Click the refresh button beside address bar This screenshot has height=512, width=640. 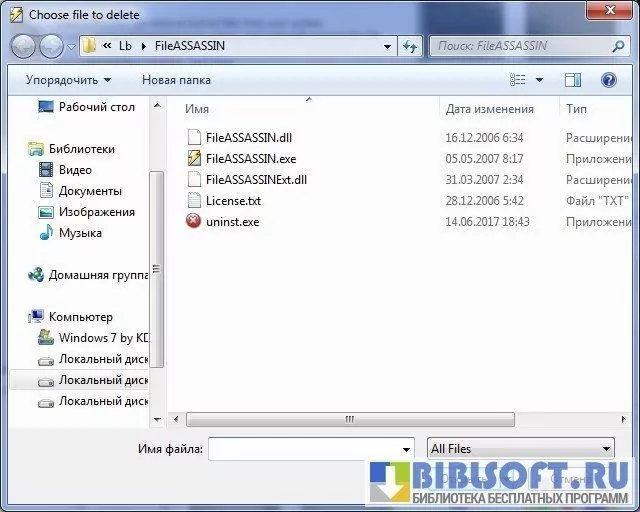coord(410,46)
